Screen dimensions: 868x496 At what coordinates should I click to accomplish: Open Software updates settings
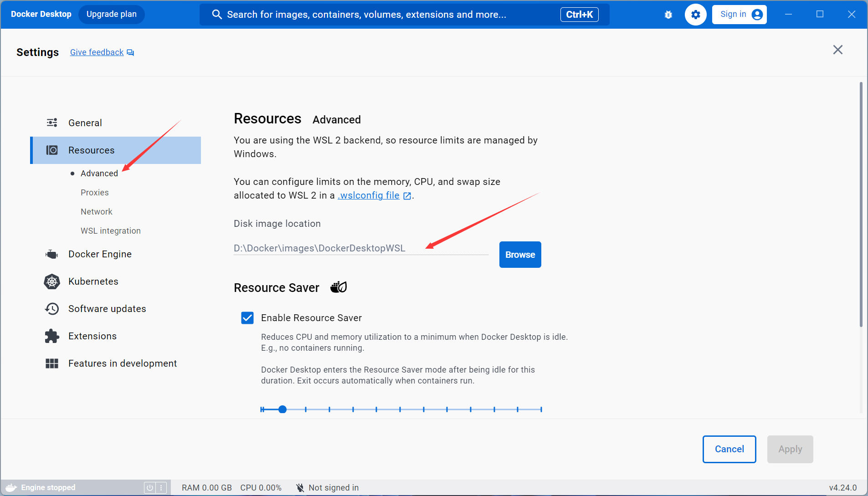point(115,309)
